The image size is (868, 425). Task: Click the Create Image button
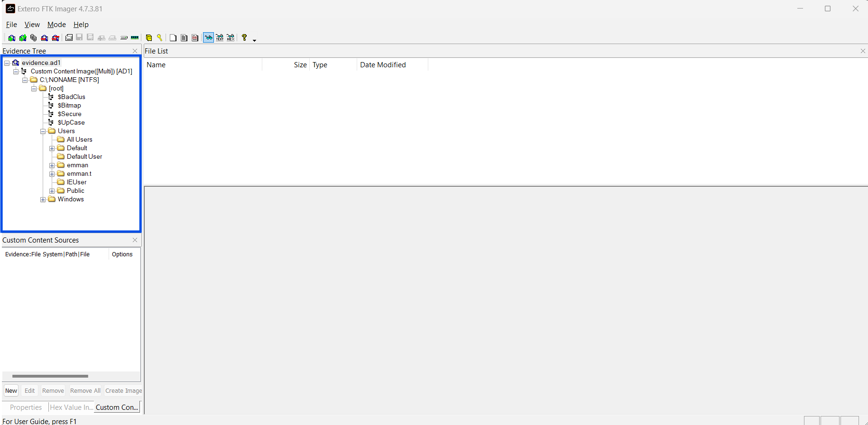123,391
